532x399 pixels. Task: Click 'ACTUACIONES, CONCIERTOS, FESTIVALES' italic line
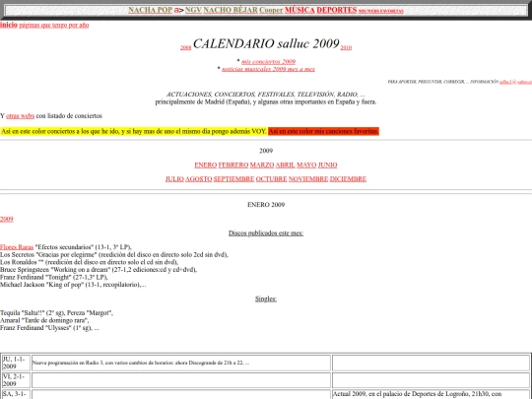[266, 95]
